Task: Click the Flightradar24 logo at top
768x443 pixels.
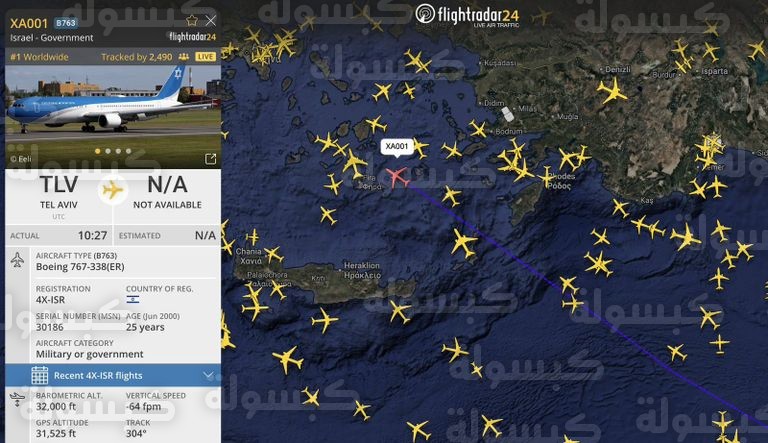Action: pyautogui.click(x=467, y=15)
